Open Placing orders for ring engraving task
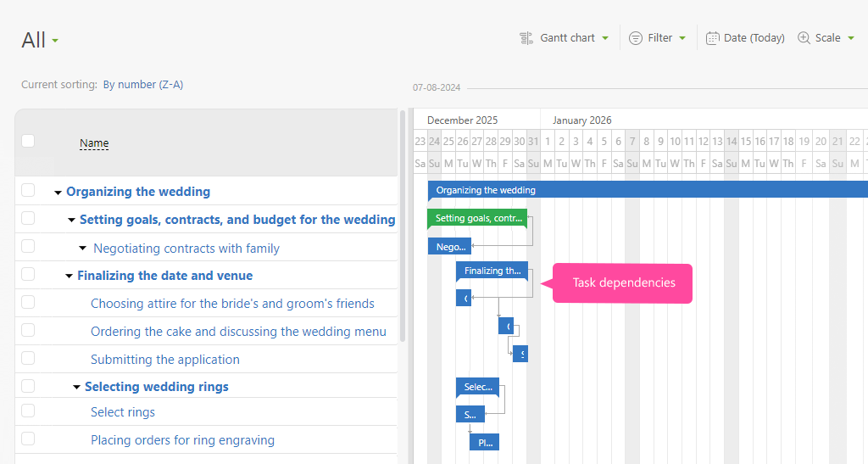868x464 pixels. tap(182, 440)
